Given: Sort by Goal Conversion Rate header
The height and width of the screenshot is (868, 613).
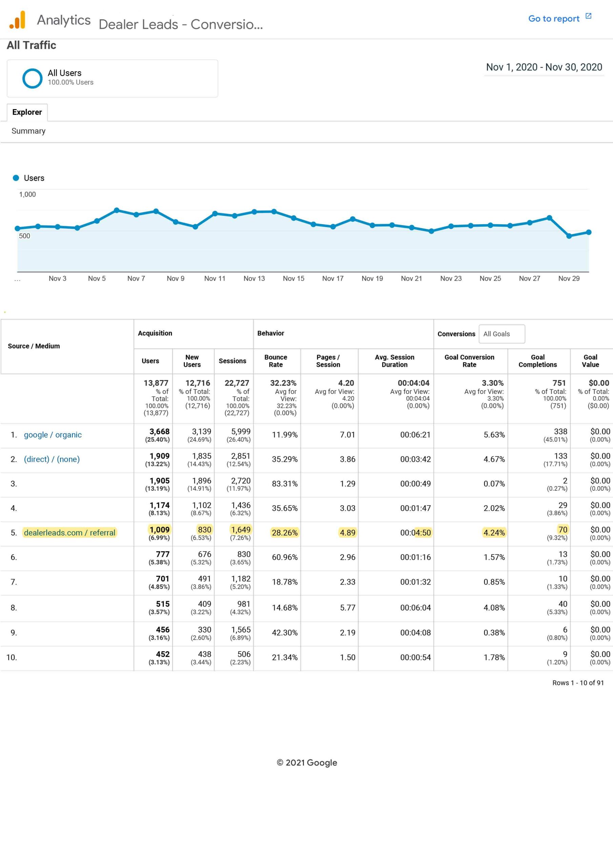Looking at the screenshot, I should tap(469, 361).
